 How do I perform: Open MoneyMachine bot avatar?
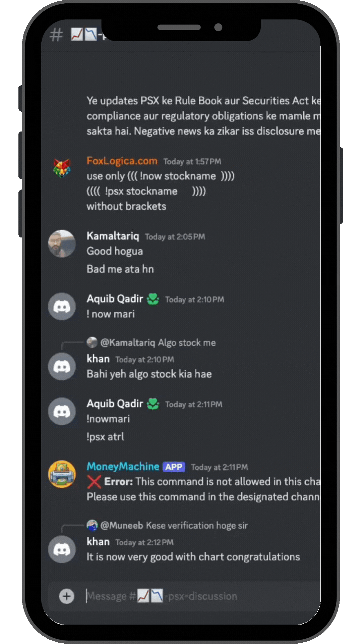tap(62, 474)
